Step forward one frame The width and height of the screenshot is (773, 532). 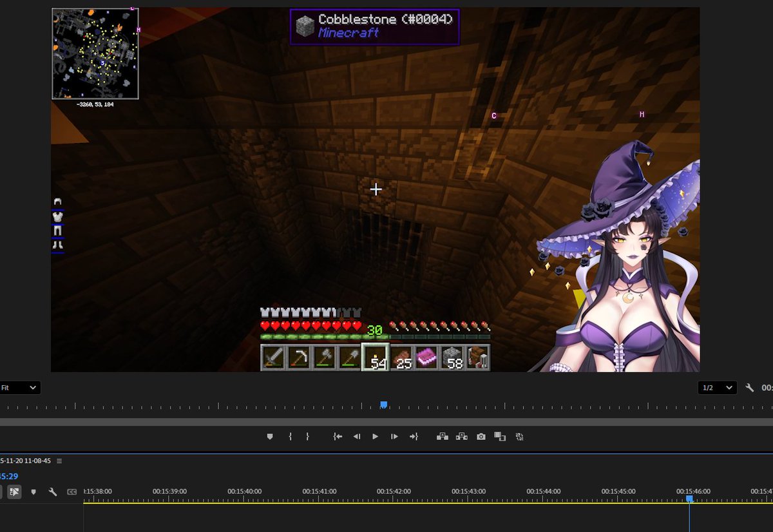point(394,437)
